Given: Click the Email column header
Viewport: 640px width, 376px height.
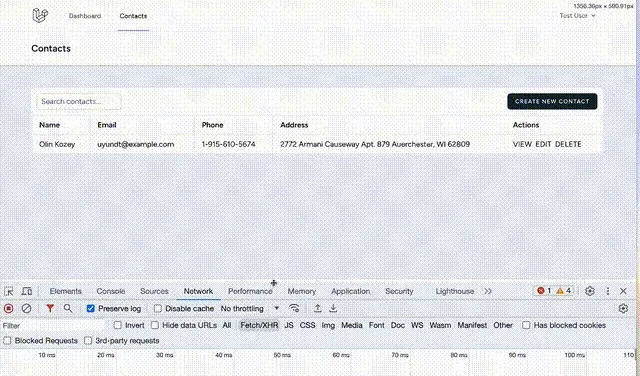Looking at the screenshot, I should 107,125.
